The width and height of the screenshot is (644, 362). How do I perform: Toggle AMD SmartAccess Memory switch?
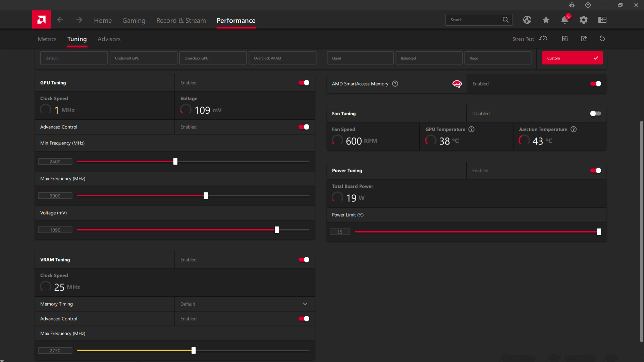596,84
